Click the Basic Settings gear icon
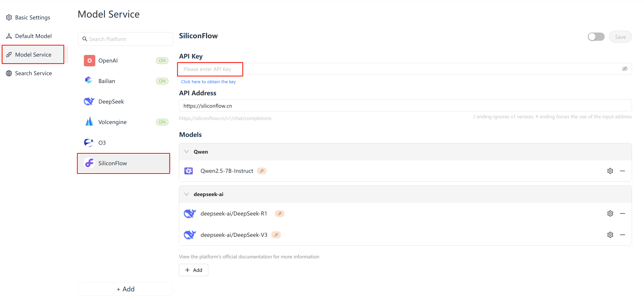 9,18
